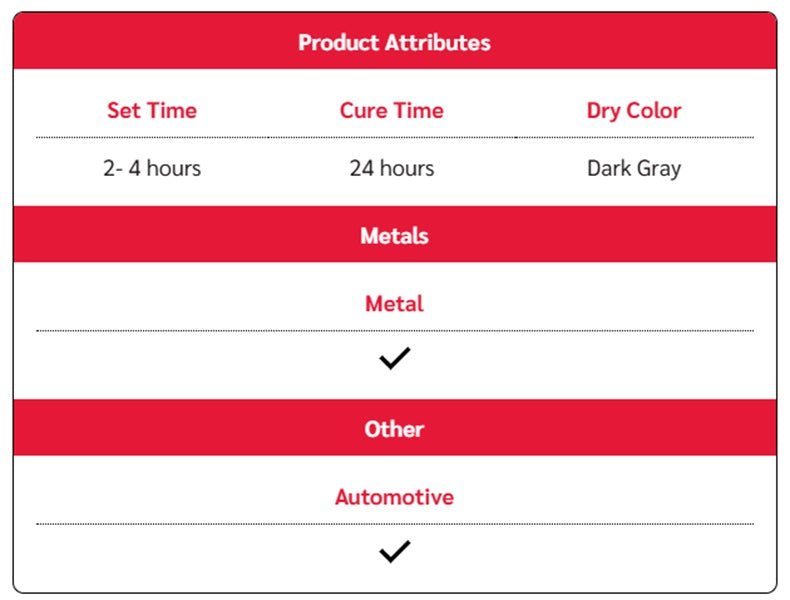This screenshot has width=790, height=600.
Task: Click the Dark Gray color value
Action: coord(634,169)
